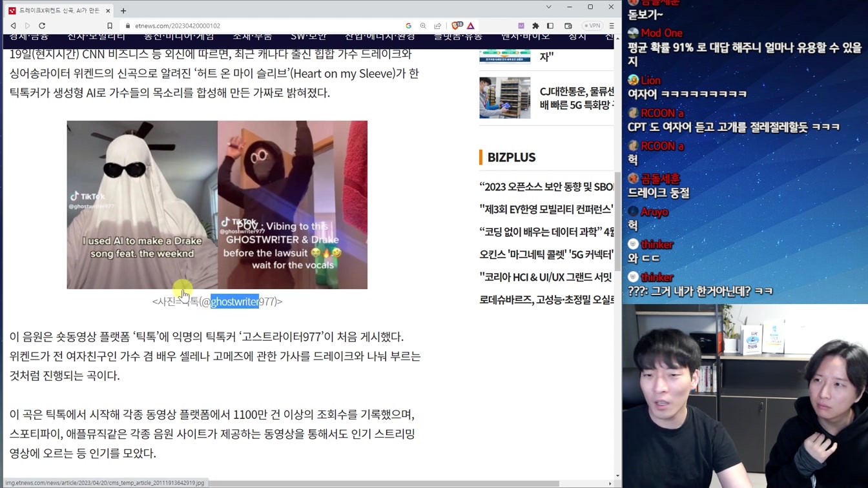868x488 pixels.
Task: Open the 제3회 EY한영 모빌리티 컨퍼런스 link
Action: pyautogui.click(x=546, y=209)
